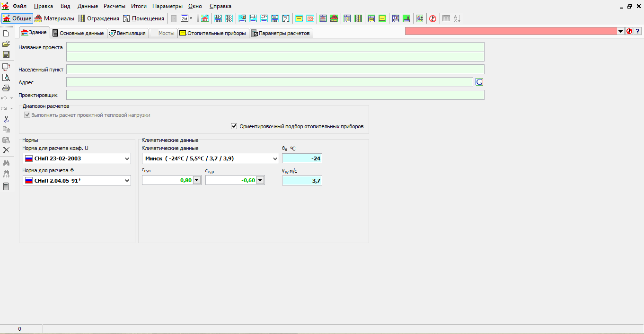This screenshot has width=644, height=334.
Task: Open the Итоги menu
Action: coord(139,6)
